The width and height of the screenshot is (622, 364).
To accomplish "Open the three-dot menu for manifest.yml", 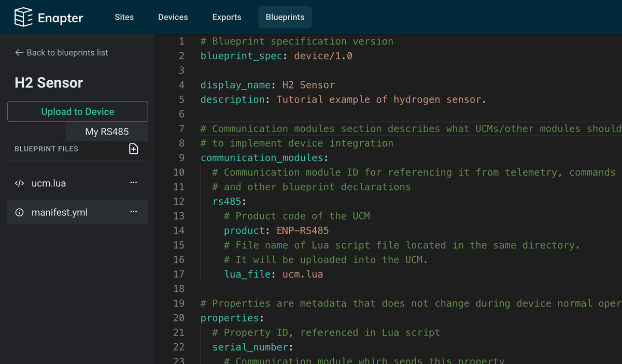I will 133,212.
